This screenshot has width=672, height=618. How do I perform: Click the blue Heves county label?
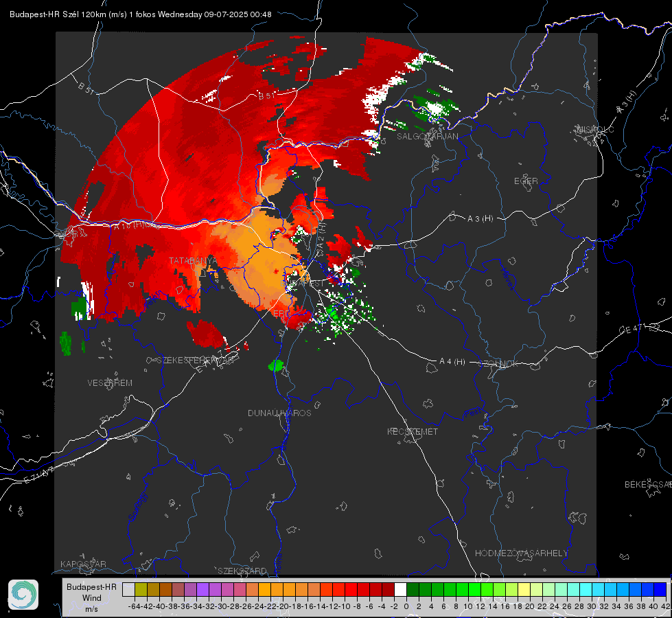[508, 279]
